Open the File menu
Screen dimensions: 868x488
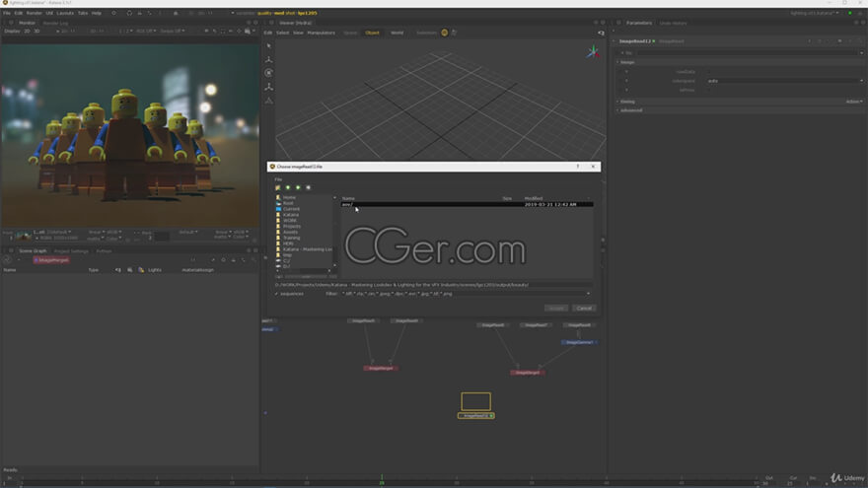tap(7, 13)
